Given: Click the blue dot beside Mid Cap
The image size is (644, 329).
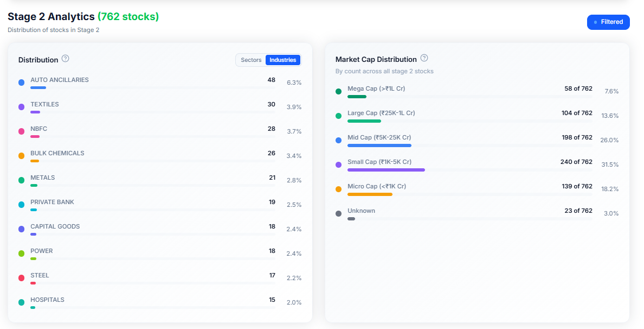Looking at the screenshot, I should coord(338,140).
